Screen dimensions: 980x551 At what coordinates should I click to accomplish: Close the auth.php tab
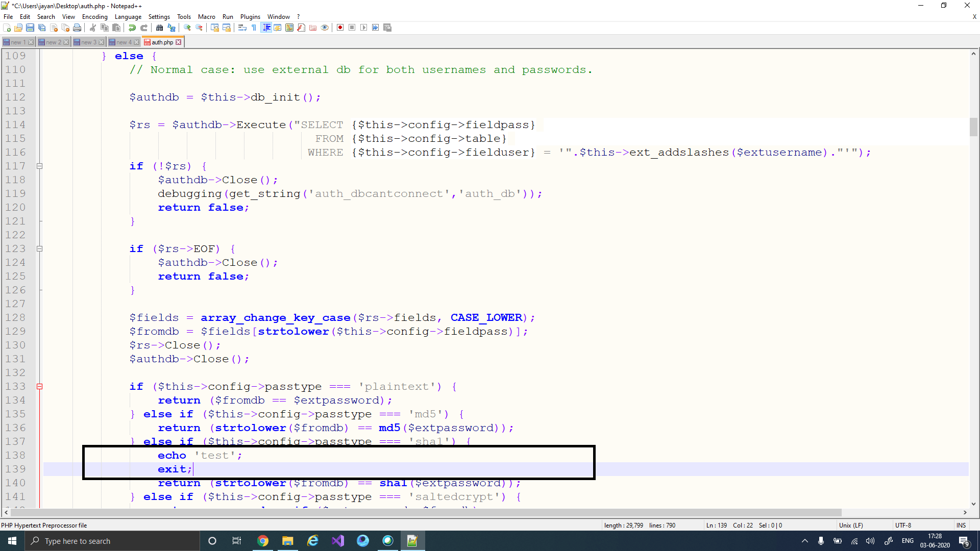click(x=179, y=42)
